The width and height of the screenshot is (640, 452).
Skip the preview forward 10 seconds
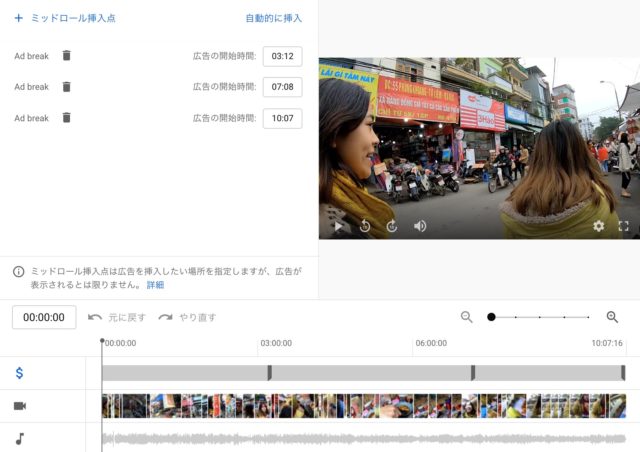point(392,226)
